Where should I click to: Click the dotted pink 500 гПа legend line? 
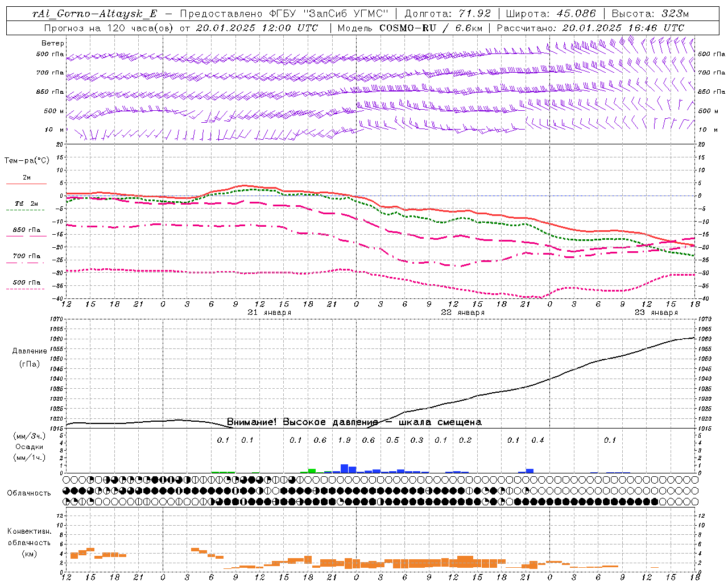tap(26, 289)
